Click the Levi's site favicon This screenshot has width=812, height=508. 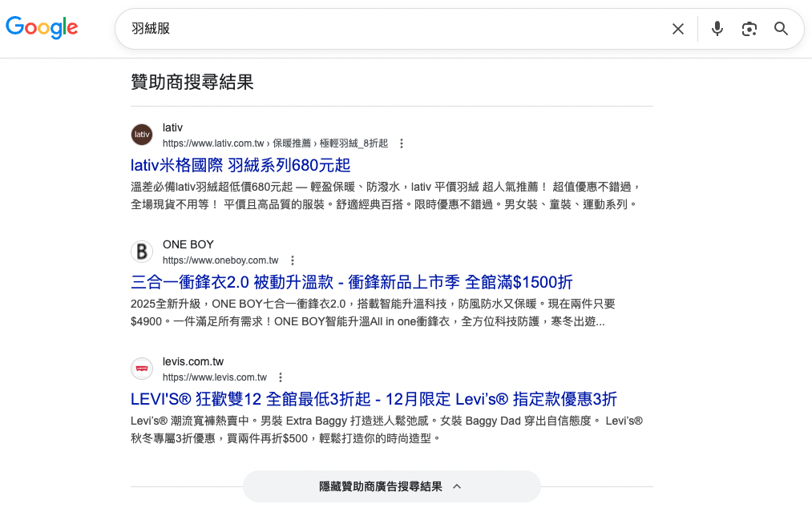tap(141, 368)
